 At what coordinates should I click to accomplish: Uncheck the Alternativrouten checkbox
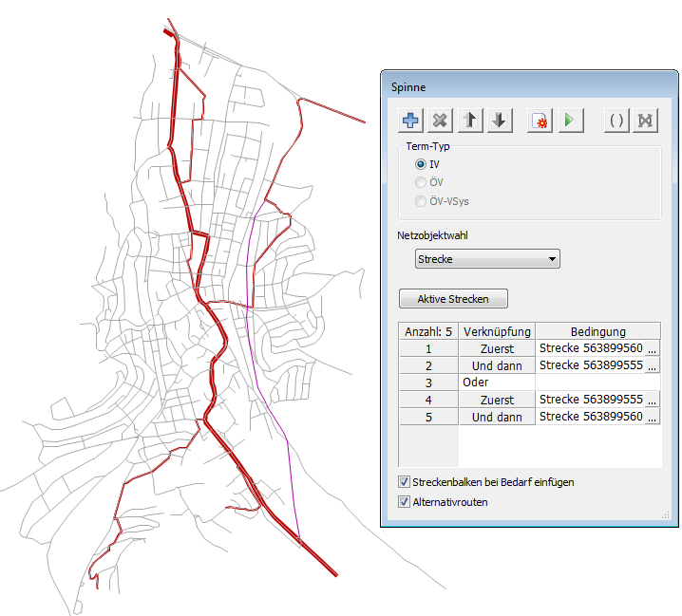tap(405, 501)
